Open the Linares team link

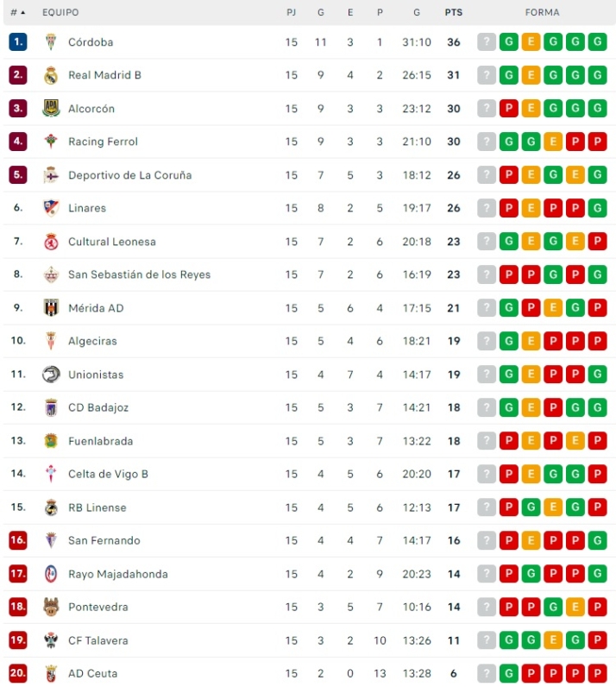(87, 208)
